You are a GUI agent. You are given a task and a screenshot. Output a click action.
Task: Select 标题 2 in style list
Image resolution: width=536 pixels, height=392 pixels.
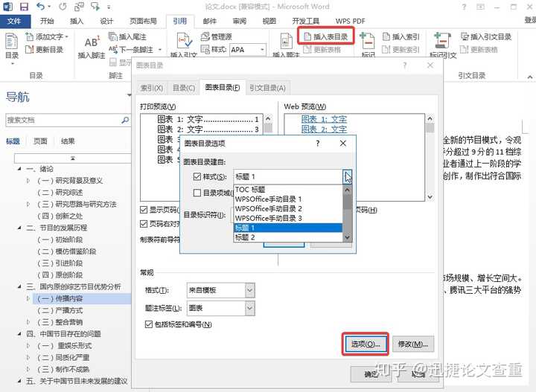(288, 237)
